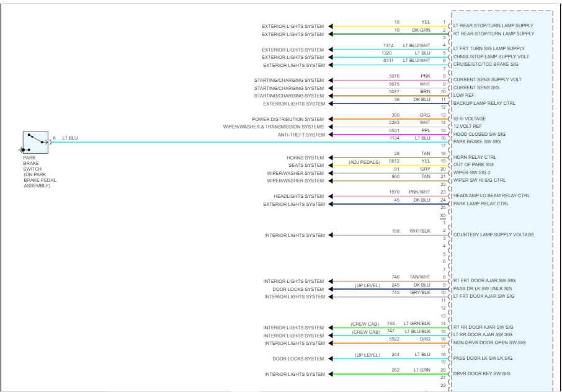562x392 pixels.
Task: Click NON-DRVR DOOR OPEN SW SIG label
Action: [x=489, y=343]
